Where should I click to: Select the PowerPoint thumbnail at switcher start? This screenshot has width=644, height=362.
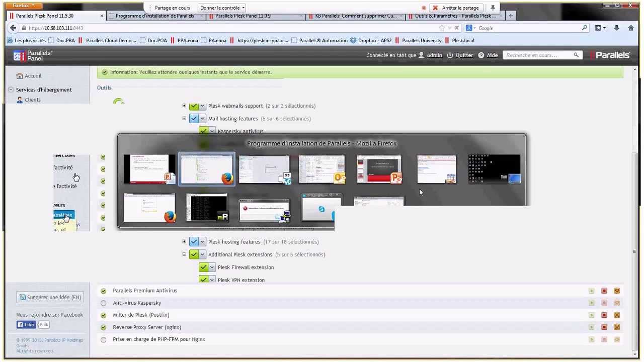pos(149,169)
